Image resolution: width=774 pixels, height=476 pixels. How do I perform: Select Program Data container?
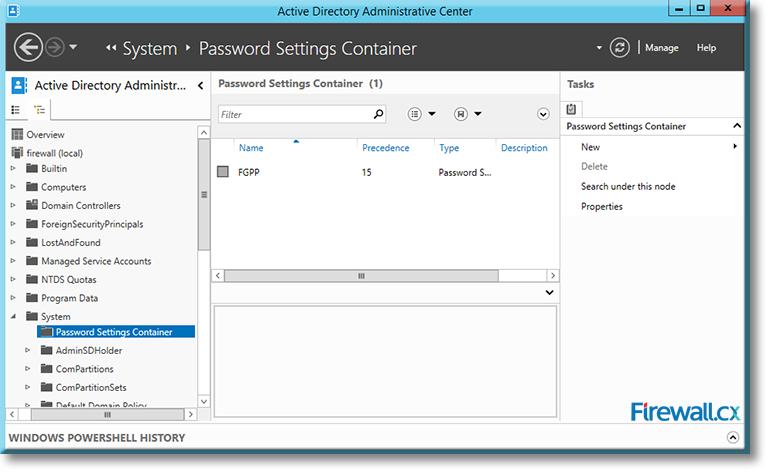(x=69, y=298)
